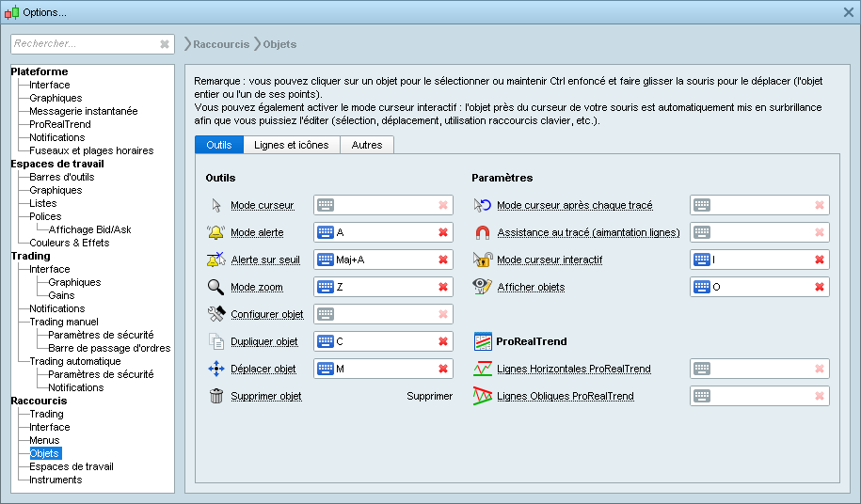Open the Autres tab

[366, 145]
